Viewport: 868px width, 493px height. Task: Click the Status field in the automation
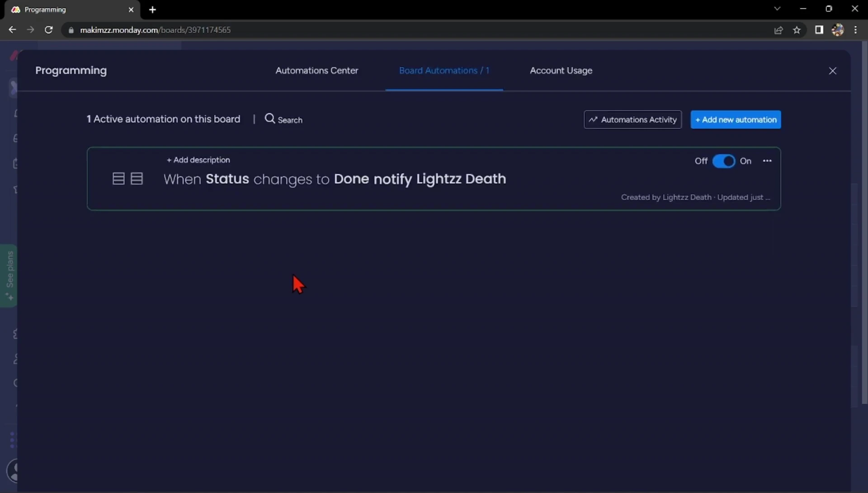[227, 179]
